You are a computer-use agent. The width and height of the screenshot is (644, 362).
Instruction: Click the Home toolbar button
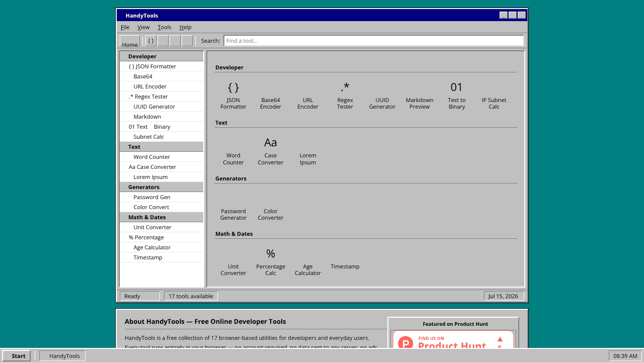130,41
